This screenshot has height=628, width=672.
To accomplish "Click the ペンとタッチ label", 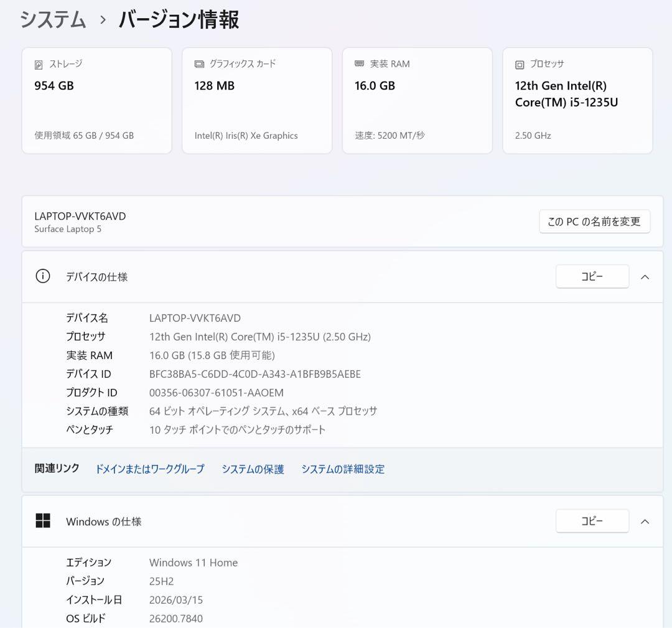I will [x=90, y=429].
